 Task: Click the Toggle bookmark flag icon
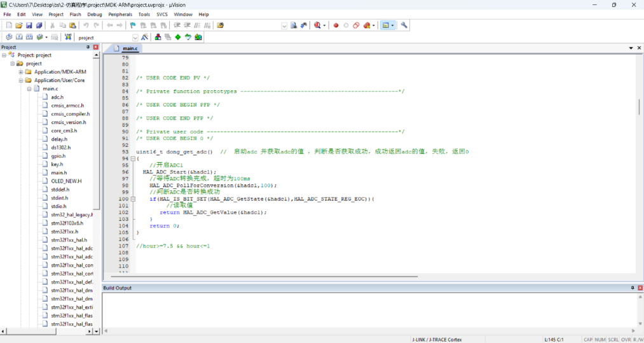point(133,25)
